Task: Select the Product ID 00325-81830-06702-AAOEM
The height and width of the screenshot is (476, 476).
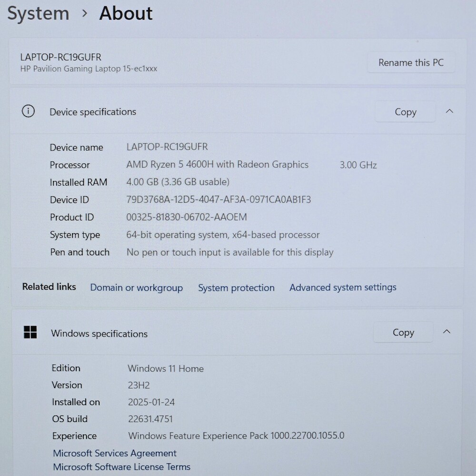Action: click(187, 217)
